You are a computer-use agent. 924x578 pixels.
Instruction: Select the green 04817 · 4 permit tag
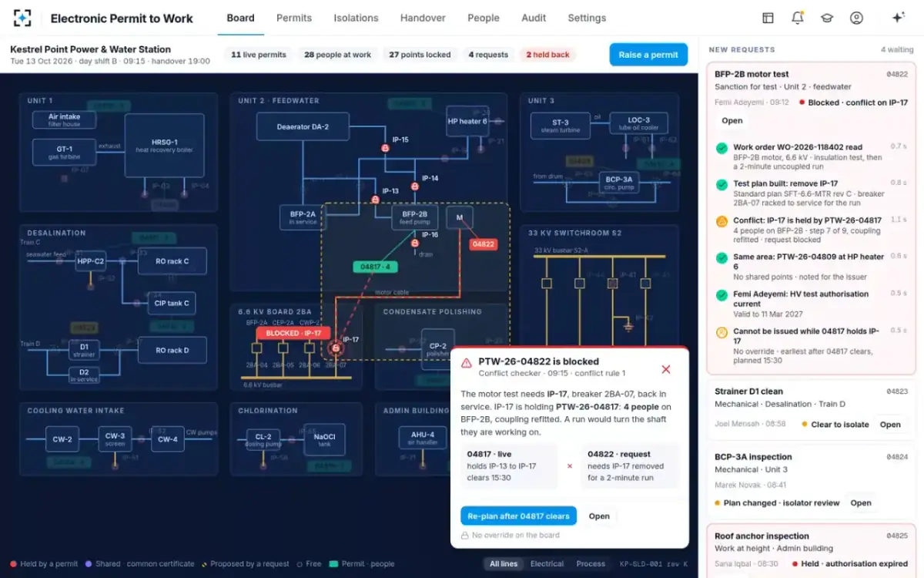(375, 267)
